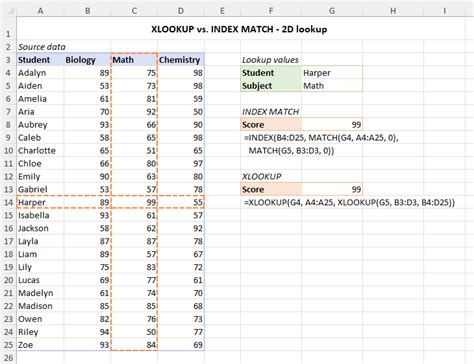Screen dimensions: 474x364
Task: Click the Score label under XLOOKUP
Action: click(x=271, y=189)
